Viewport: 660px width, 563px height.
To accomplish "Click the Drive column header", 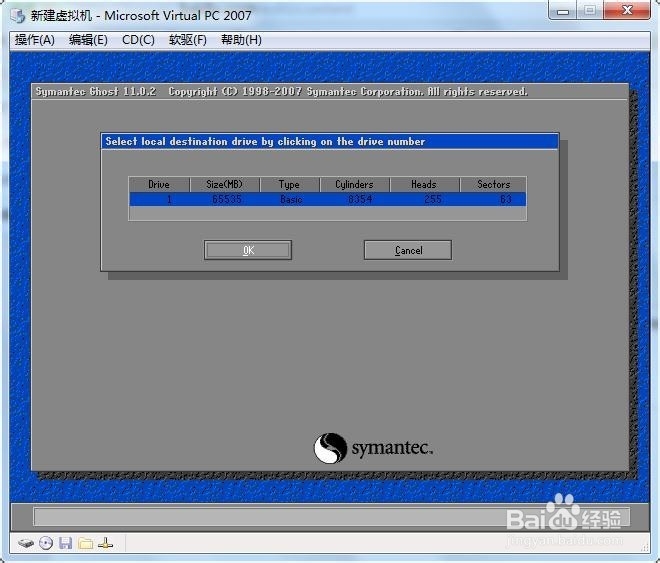I will (x=159, y=184).
